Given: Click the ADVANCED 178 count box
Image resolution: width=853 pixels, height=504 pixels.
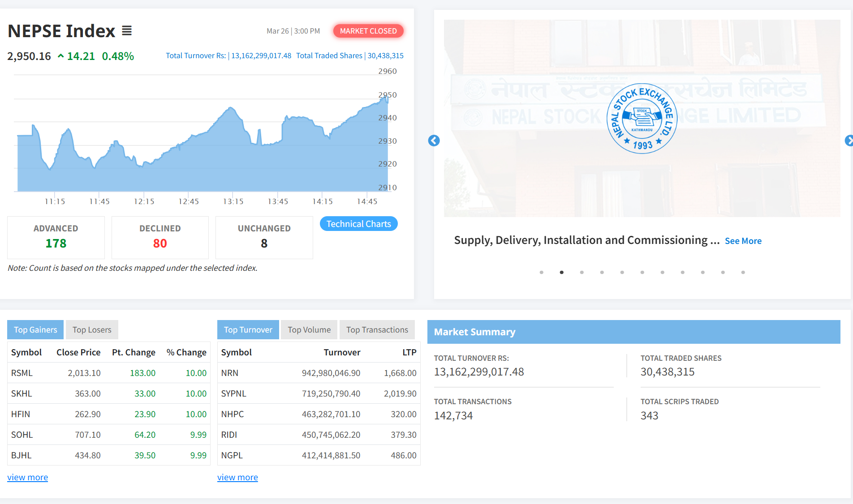Looking at the screenshot, I should [x=56, y=237].
